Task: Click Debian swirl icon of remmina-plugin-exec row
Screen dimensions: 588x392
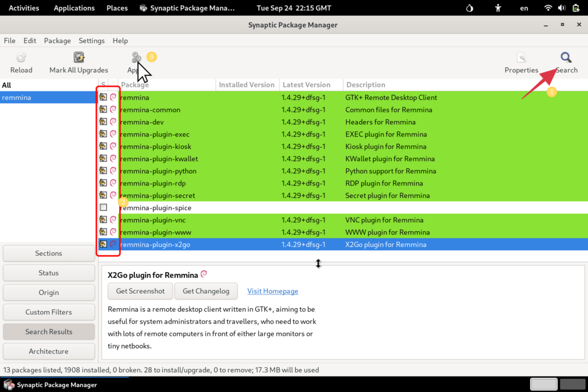Action: pyautogui.click(x=113, y=134)
